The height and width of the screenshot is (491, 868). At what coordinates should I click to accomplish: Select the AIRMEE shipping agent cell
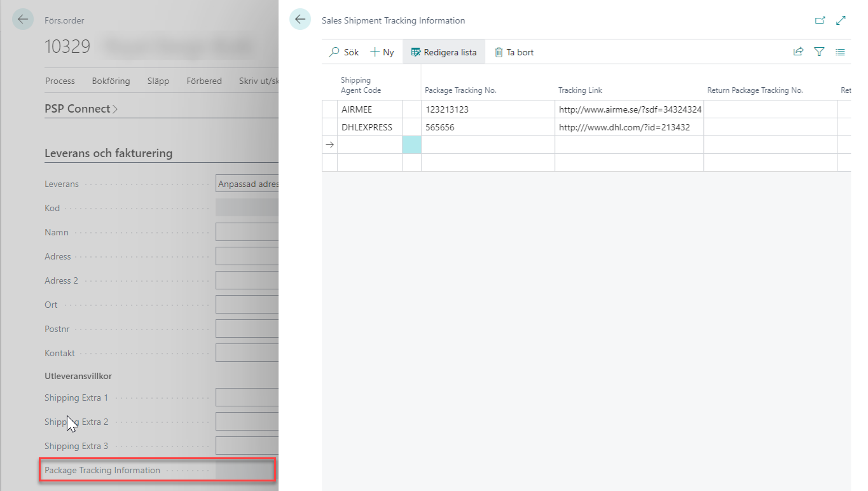[369, 109]
